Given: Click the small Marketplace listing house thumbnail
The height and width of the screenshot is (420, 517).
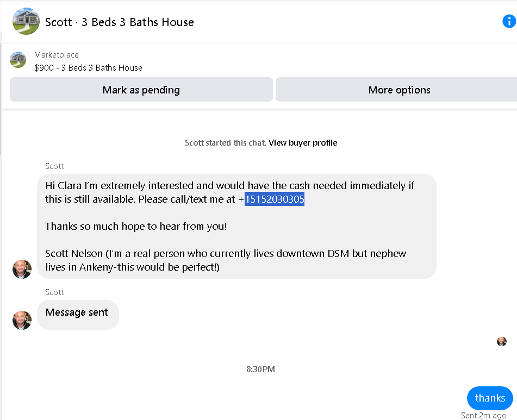Looking at the screenshot, I should pyautogui.click(x=18, y=60).
